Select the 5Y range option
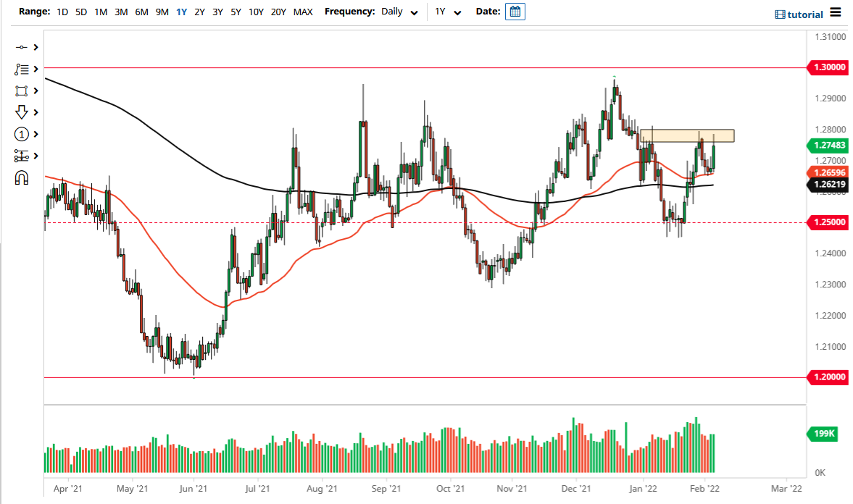This screenshot has width=853, height=504. [x=235, y=12]
